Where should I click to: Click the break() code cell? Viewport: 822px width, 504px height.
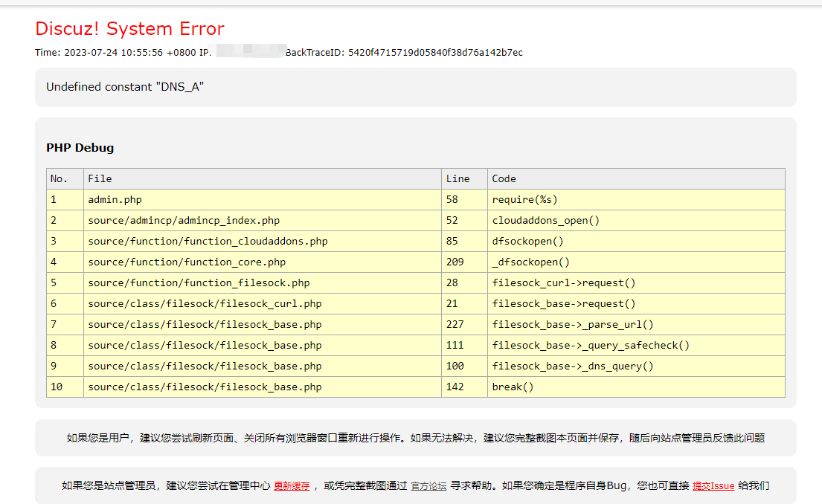(x=636, y=387)
